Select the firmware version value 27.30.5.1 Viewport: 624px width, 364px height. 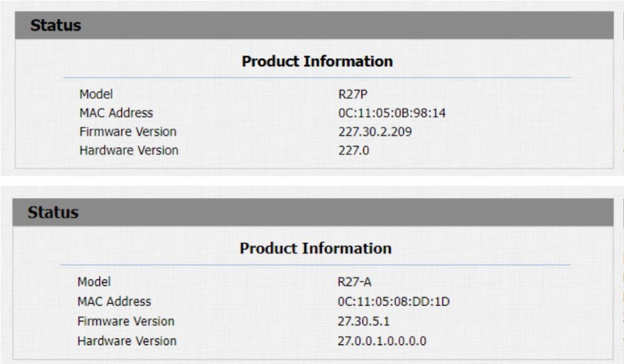pyautogui.click(x=363, y=321)
